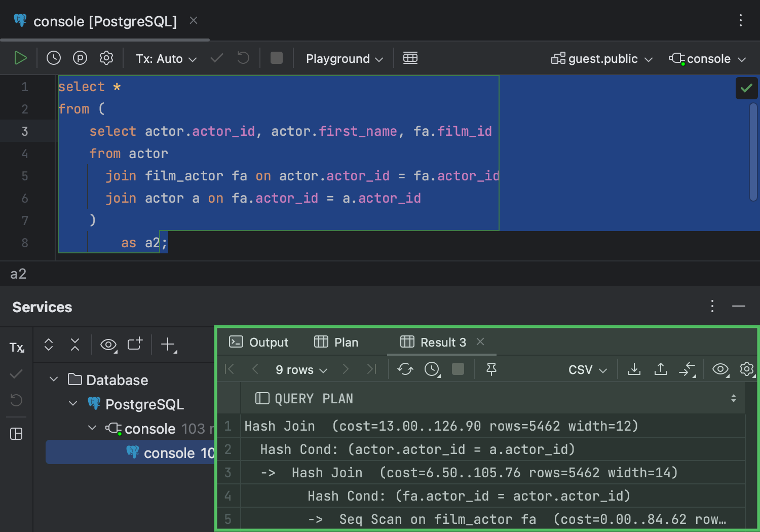The height and width of the screenshot is (532, 760).
Task: Run the query with the green play icon
Action: 21,58
